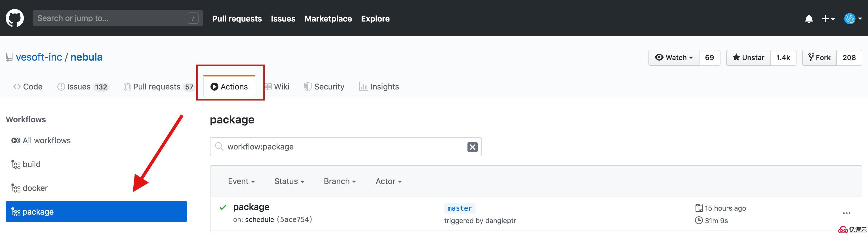Go to Pull requests in top nav
868x233 pixels.
tap(237, 19)
